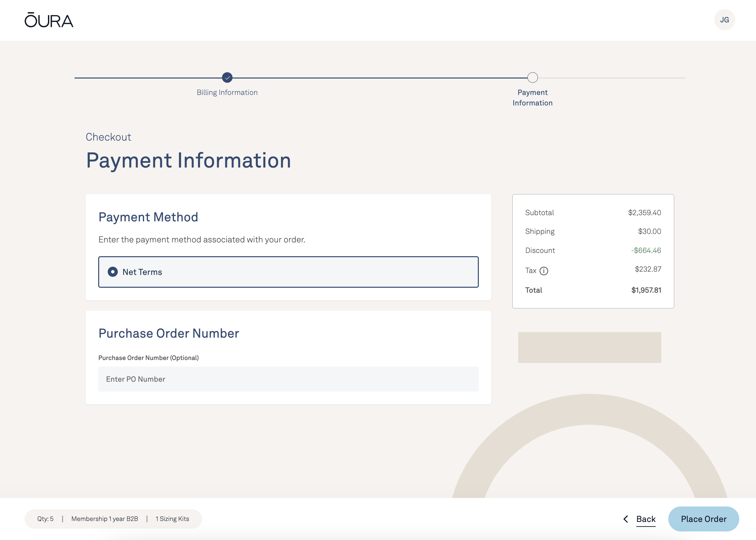
Task: Click the Tax info icon
Action: [x=544, y=271]
